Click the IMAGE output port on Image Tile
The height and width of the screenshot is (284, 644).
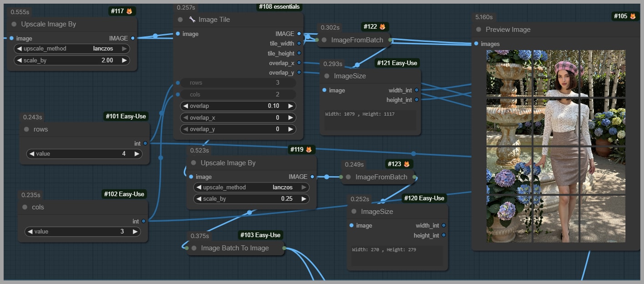pos(299,34)
